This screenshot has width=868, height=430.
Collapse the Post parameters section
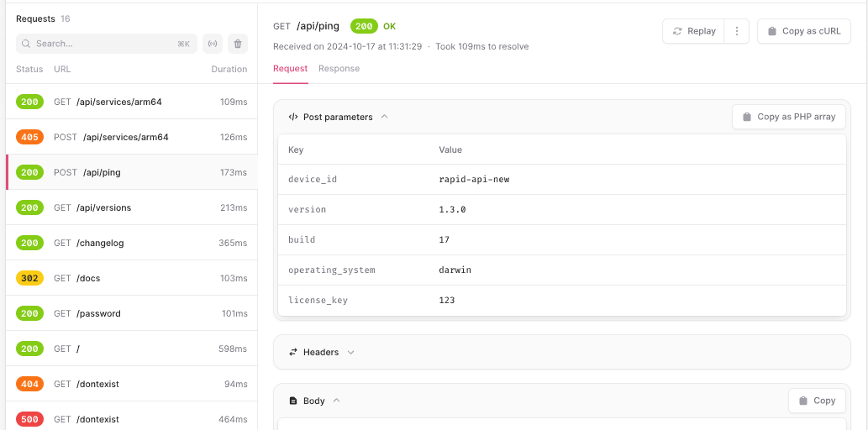[x=384, y=117]
